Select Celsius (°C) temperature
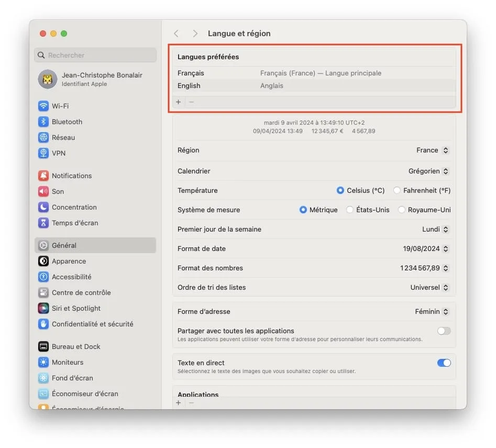496x448 pixels. coord(340,190)
